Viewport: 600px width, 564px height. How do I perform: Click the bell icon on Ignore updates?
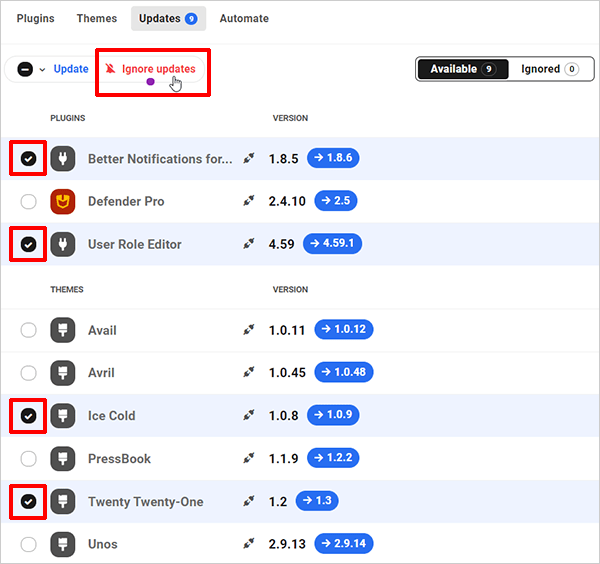click(111, 69)
